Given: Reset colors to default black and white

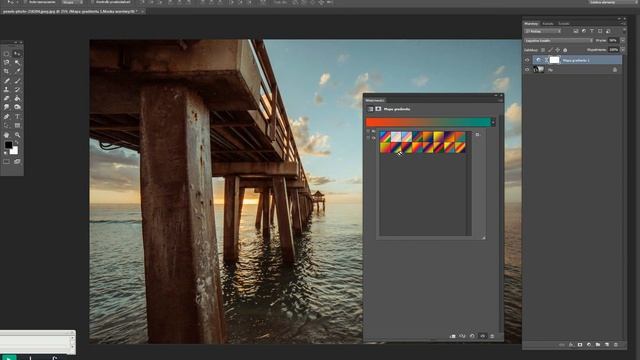Looking at the screenshot, I should pyautogui.click(x=5, y=153).
